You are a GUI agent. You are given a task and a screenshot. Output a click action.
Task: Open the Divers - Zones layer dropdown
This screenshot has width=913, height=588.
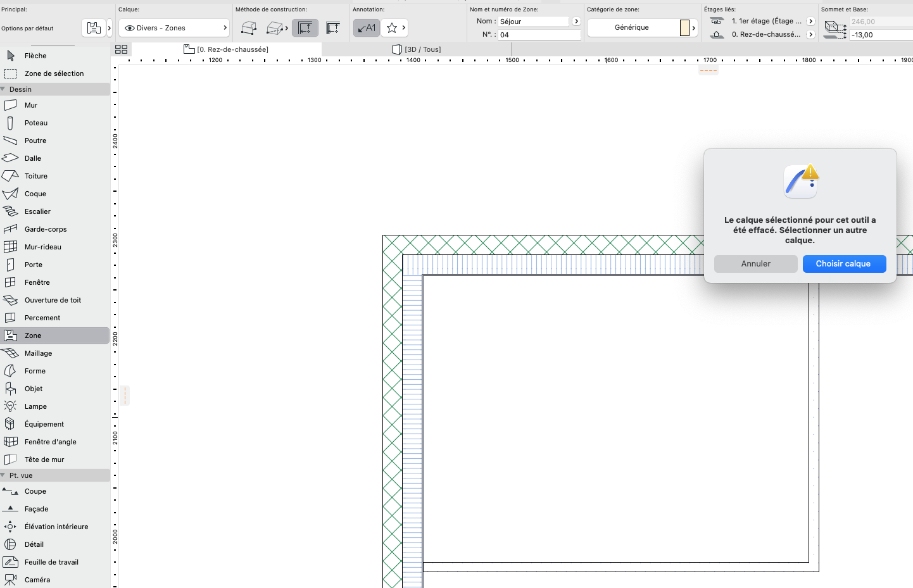coord(174,28)
